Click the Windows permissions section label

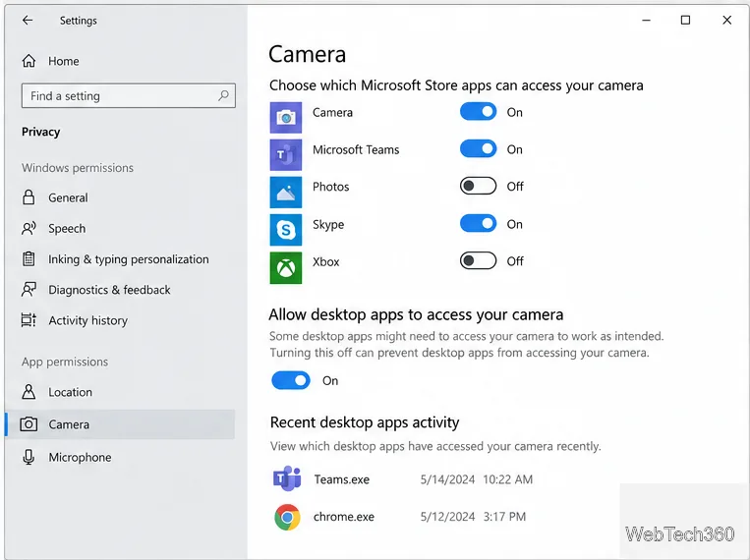coord(78,168)
